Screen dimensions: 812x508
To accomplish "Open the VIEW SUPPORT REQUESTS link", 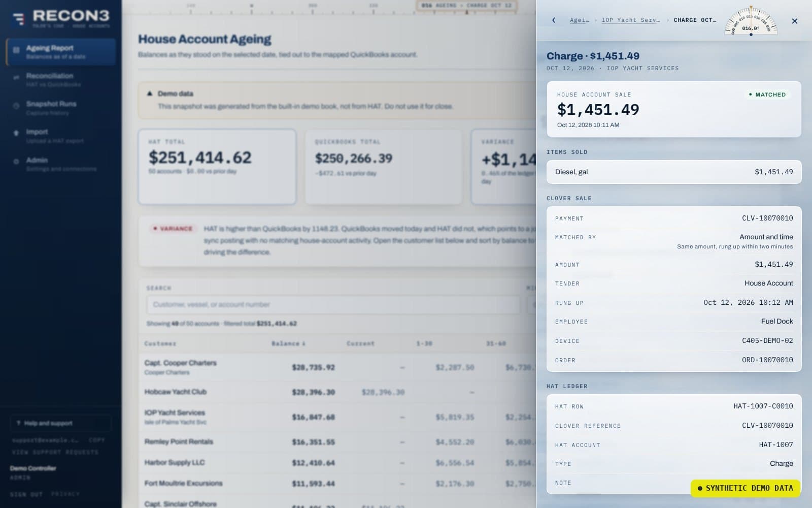I will 55,452.
